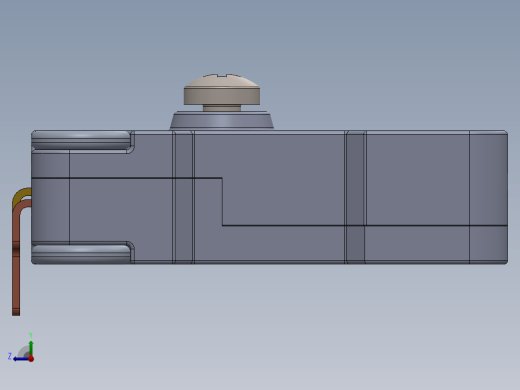
Task: Select the upper rounded slot on housing
Action: 81,140
